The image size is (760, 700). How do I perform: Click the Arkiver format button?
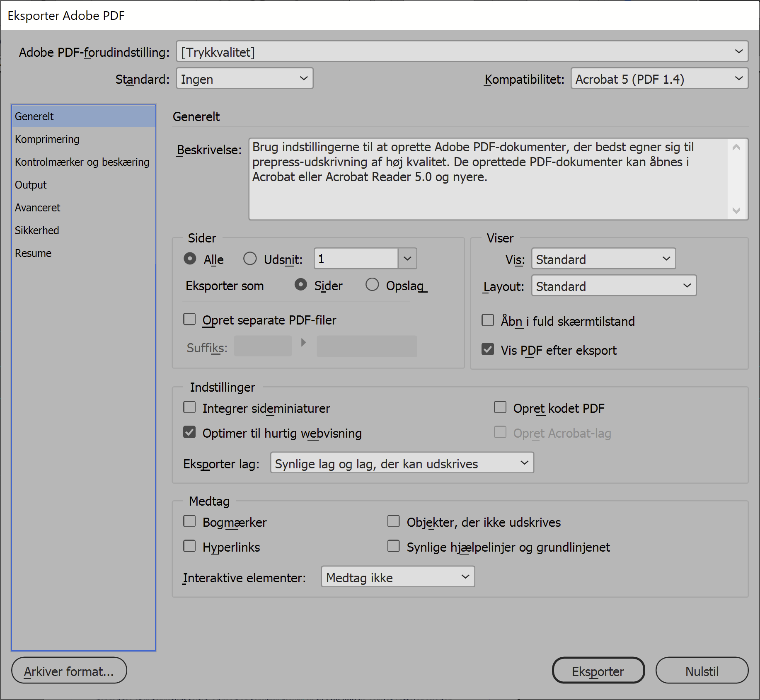(x=69, y=671)
